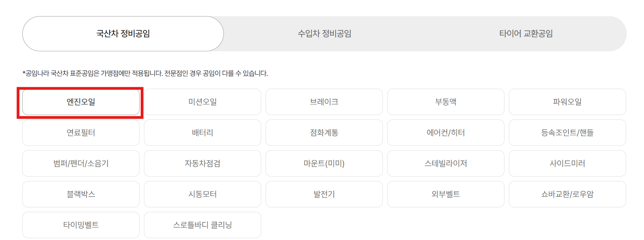This screenshot has width=644, height=240.
Task: Open the 브레이크 repair pricing category
Action: tap(324, 102)
